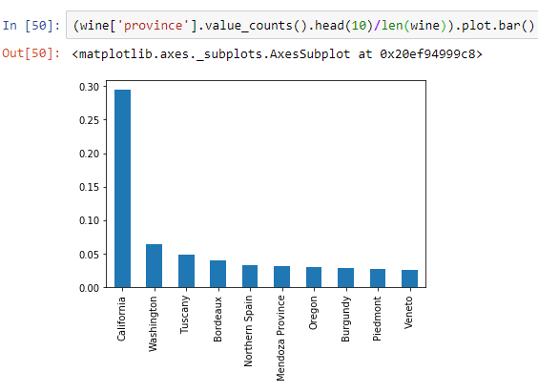Click the Mendoza Province bar
This screenshot has height=392, width=538.
pyautogui.click(x=281, y=277)
